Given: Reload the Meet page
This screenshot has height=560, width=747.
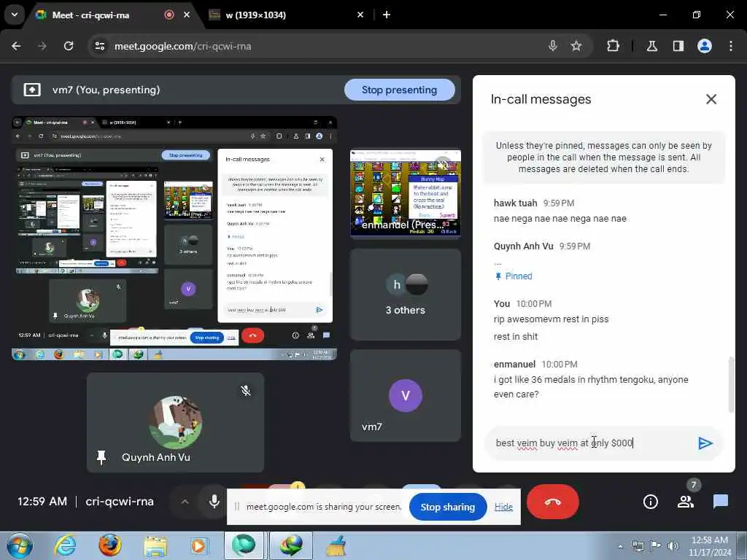Looking at the screenshot, I should pos(68,46).
